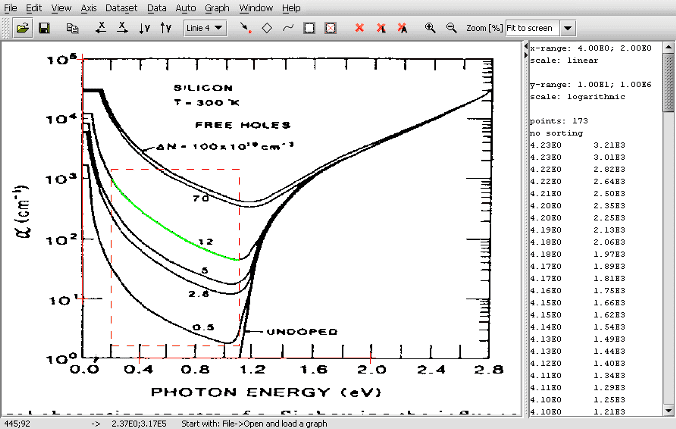Image resolution: width=676 pixels, height=429 pixels.
Task: Click the zoom out magnifier icon
Action: (x=451, y=28)
